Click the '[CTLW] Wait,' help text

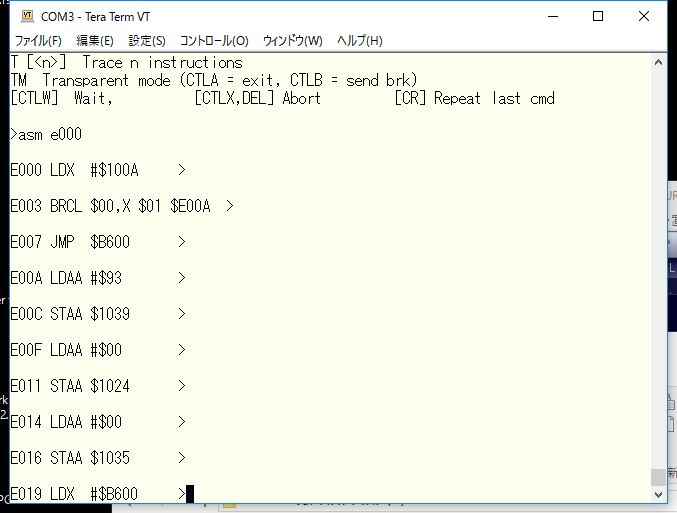pos(61,98)
